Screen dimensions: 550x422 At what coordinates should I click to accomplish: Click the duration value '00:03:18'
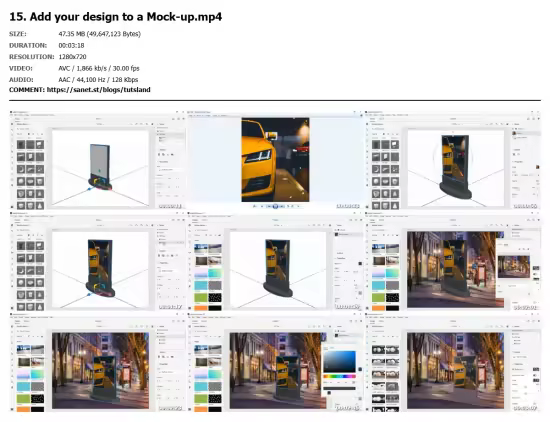tap(71, 46)
